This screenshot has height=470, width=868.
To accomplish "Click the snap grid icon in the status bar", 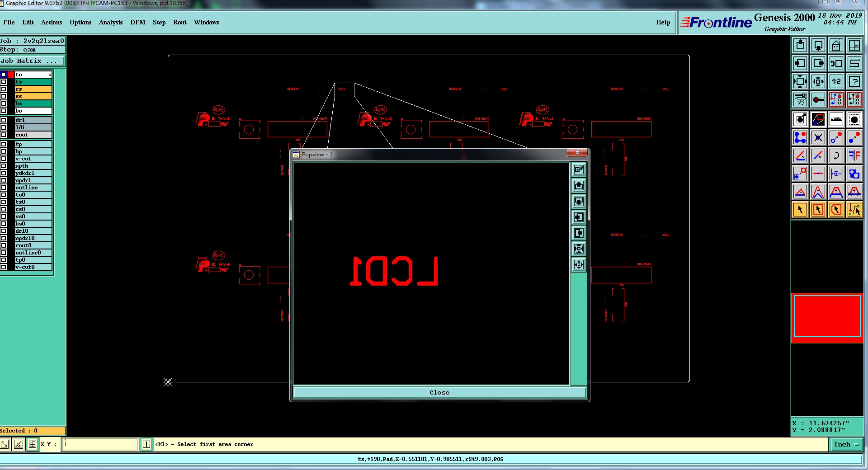I will point(33,445).
